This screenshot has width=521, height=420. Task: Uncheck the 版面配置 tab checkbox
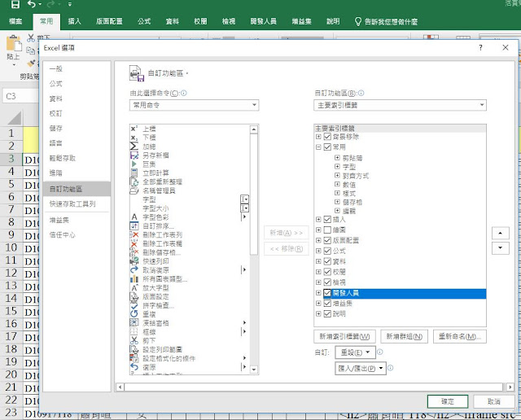point(327,240)
